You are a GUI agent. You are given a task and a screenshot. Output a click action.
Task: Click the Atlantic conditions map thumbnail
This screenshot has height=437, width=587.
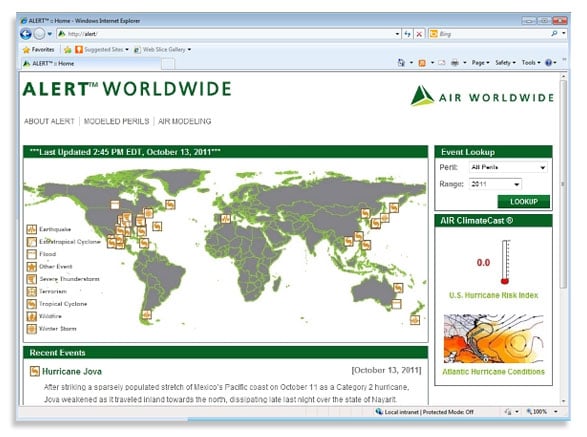pos(493,339)
